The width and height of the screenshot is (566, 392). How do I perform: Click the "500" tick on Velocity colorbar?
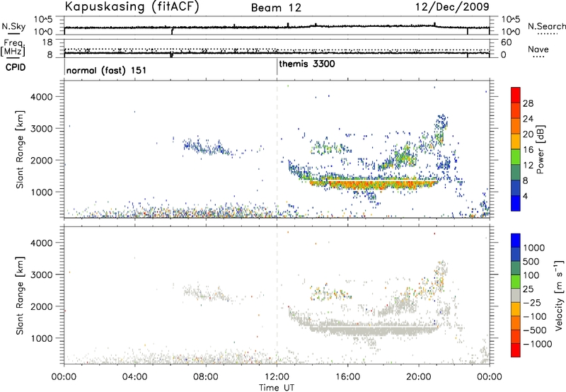pyautogui.click(x=531, y=261)
